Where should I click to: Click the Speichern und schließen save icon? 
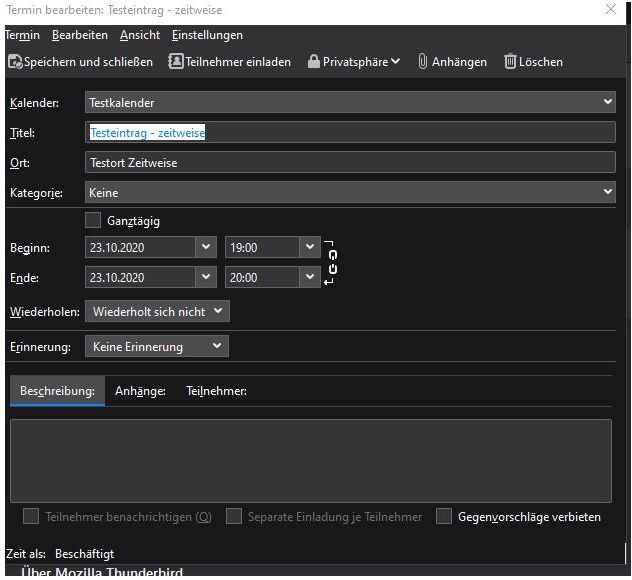point(15,62)
